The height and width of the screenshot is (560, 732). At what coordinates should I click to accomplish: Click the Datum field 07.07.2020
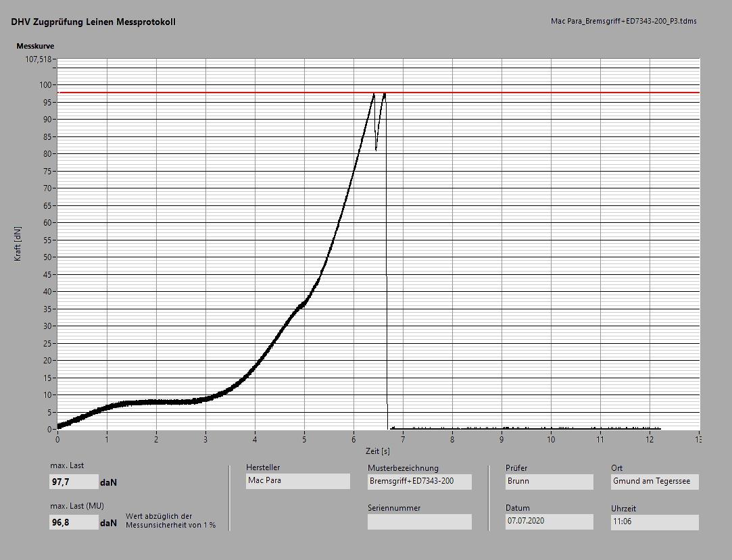549,521
